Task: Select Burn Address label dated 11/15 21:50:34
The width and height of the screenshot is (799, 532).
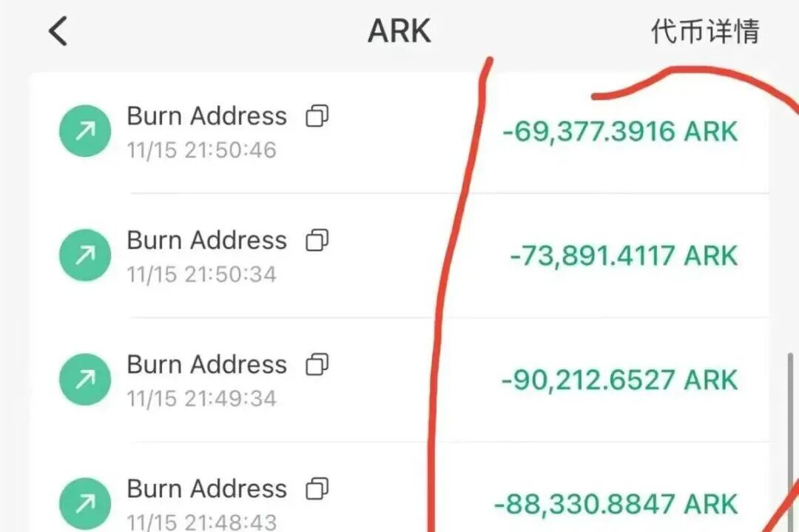Action: [207, 240]
